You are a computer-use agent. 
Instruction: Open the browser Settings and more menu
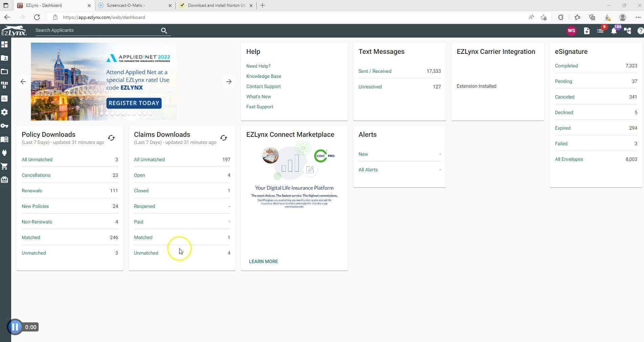click(638, 17)
